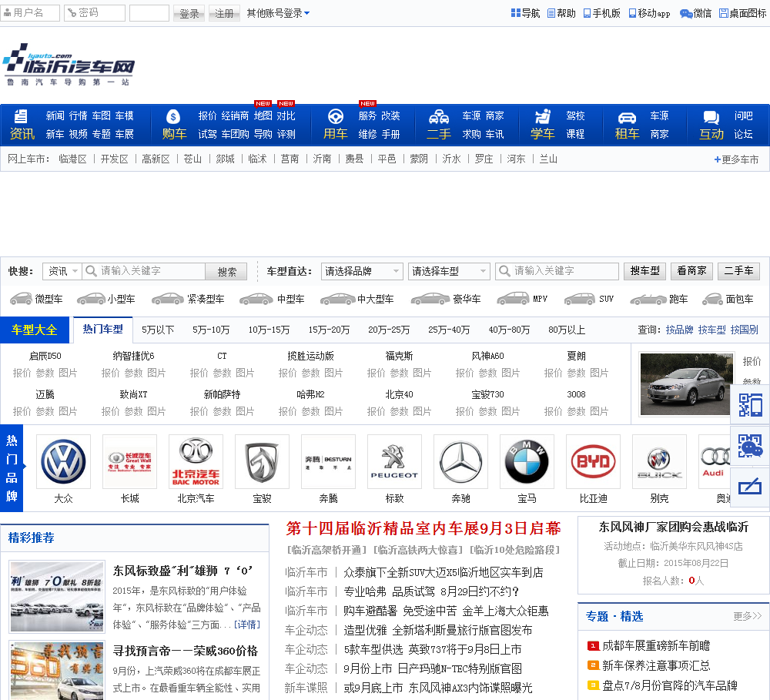Open the 请选择品牌 brand dropdown
Viewport: 770px width, 700px height.
pos(362,271)
